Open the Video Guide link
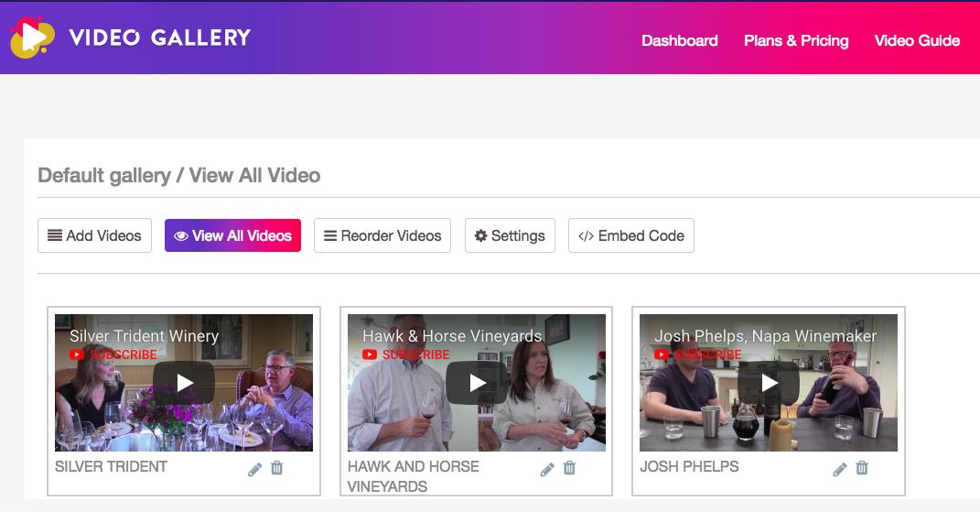The height and width of the screenshot is (512, 980). pyautogui.click(x=917, y=40)
